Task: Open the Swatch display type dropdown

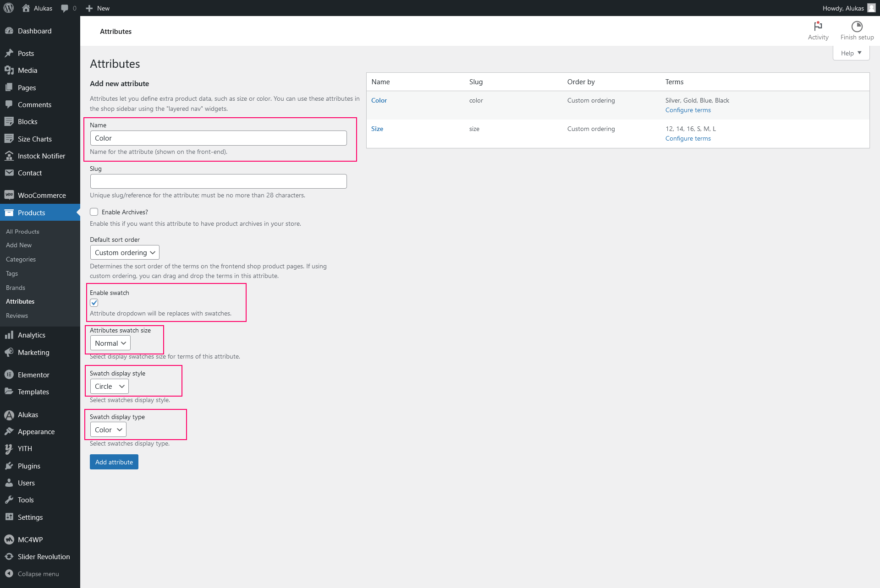Action: [108, 430]
